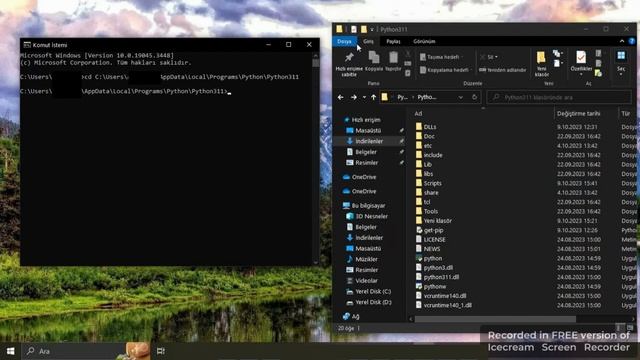Select the include folder

tap(429, 155)
